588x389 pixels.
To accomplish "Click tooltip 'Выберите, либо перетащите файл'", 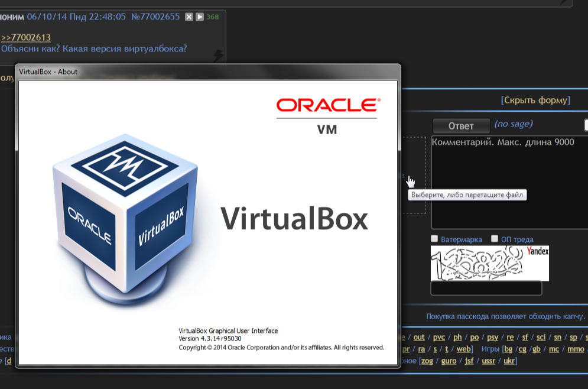I will (x=467, y=194).
